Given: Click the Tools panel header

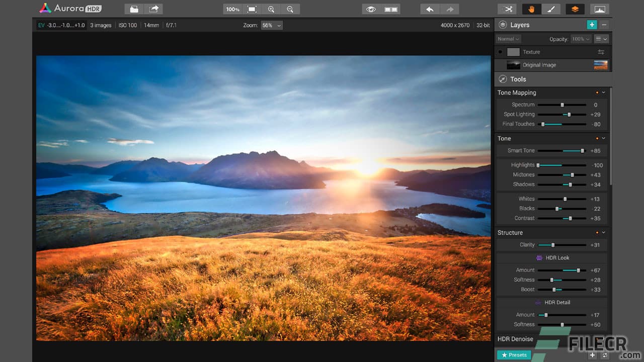Looking at the screenshot, I should pos(519,79).
